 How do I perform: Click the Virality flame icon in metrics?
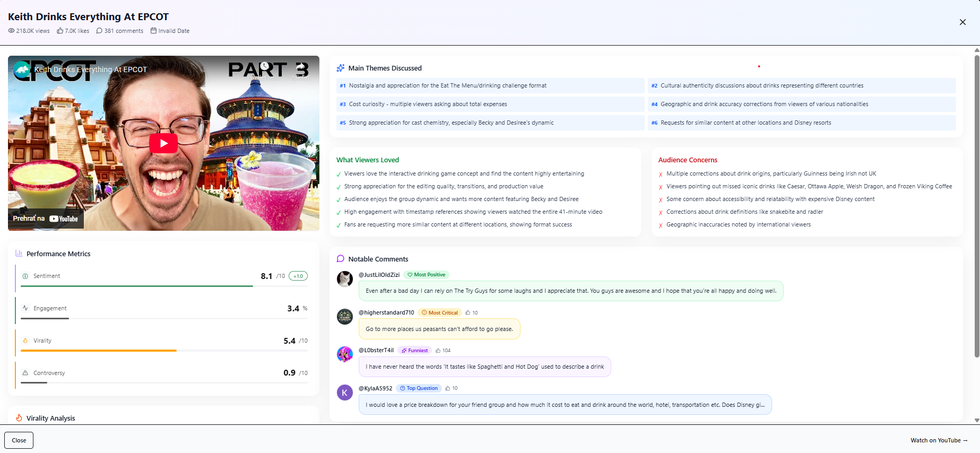[x=25, y=341]
